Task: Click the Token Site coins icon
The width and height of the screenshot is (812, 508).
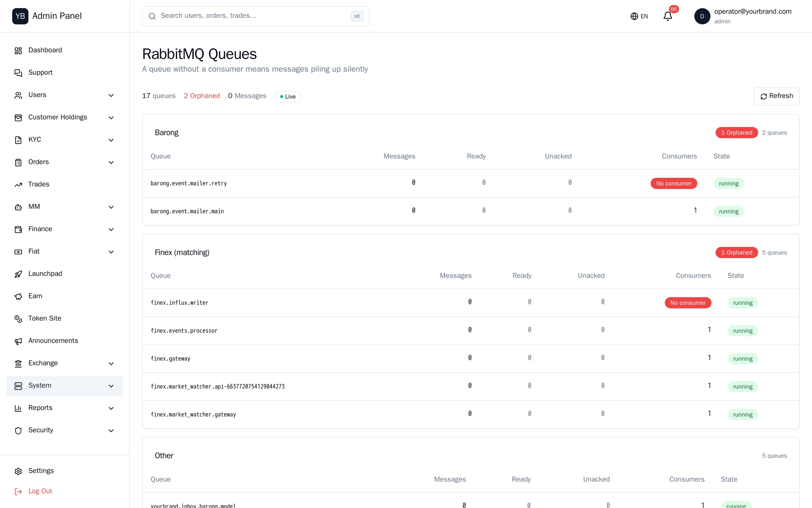Action: point(18,319)
